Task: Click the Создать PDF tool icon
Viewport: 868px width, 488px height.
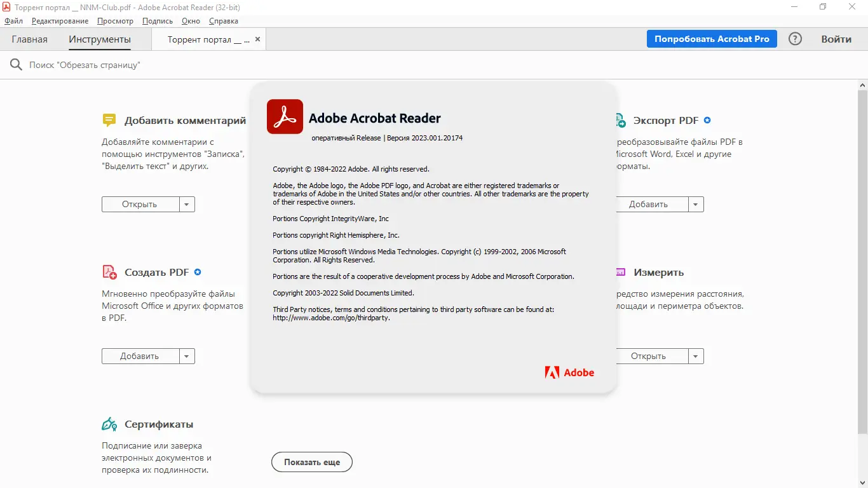Action: [109, 272]
